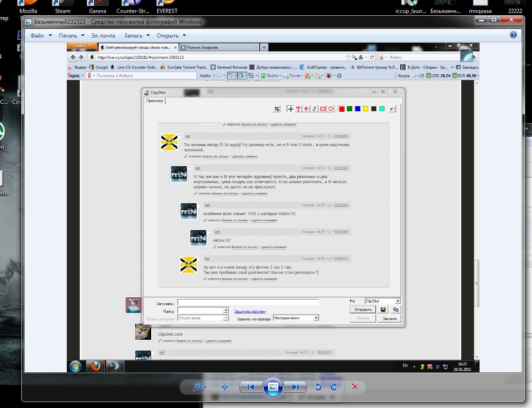This screenshot has height=408, width=532.
Task: Open the Garena desktop shortcut
Action: pos(97,7)
